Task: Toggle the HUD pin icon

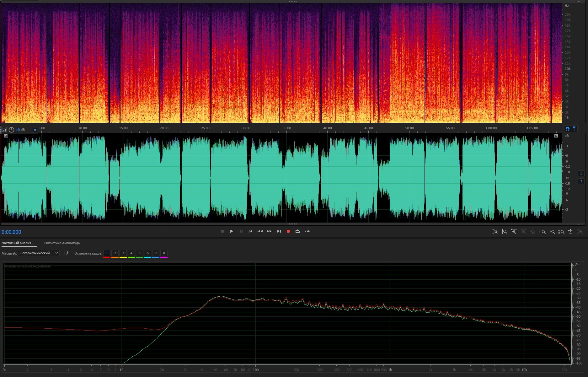Action: [x=35, y=130]
